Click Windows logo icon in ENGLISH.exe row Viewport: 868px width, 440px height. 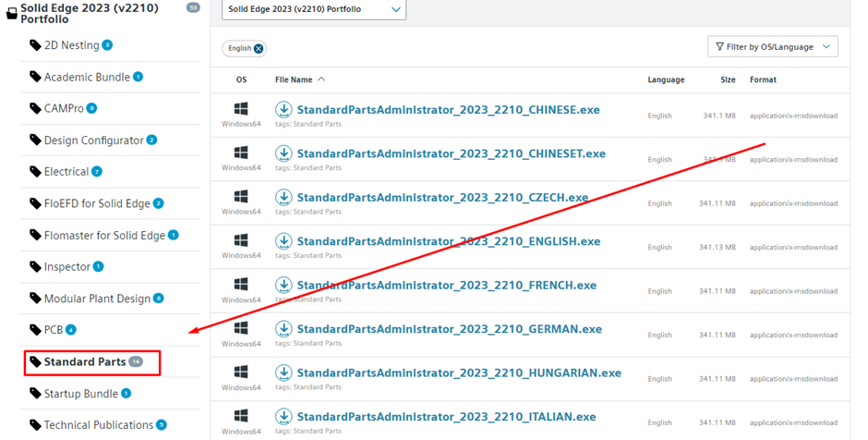click(x=241, y=240)
